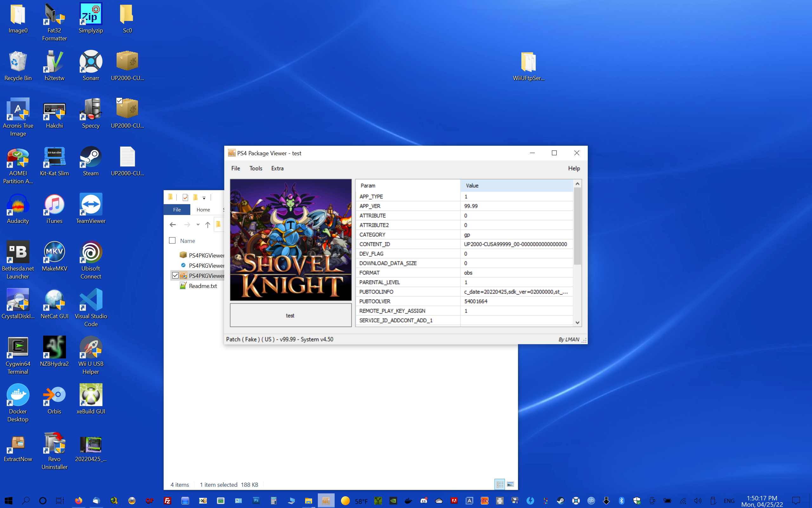Select the DOWNLOAD_DATA_SIZE param row
Viewport: 812px width, 508px height.
point(464,263)
